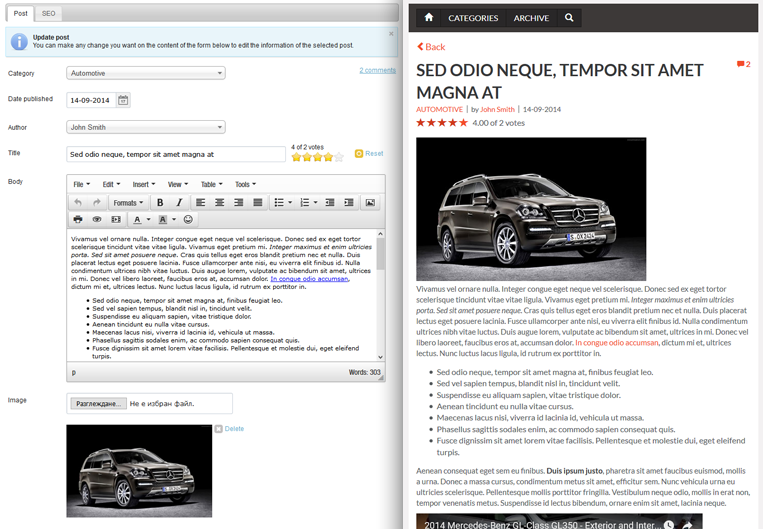Click the Reset rating link

(374, 153)
